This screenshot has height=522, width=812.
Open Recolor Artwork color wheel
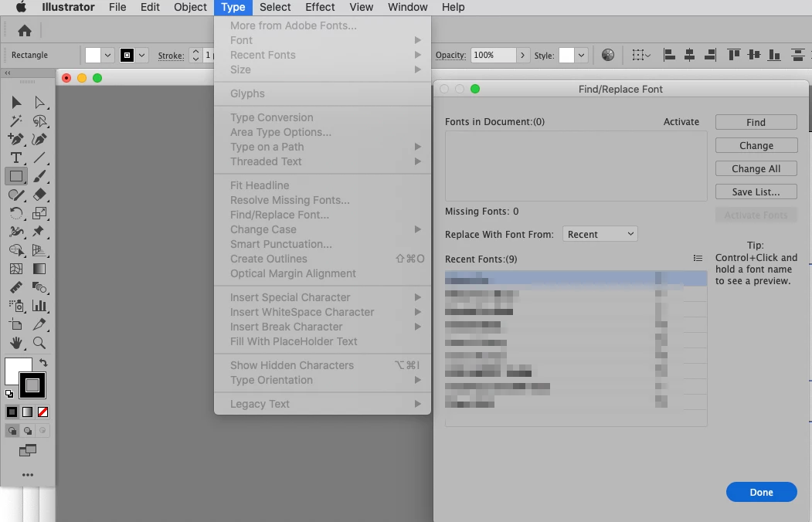tap(608, 55)
